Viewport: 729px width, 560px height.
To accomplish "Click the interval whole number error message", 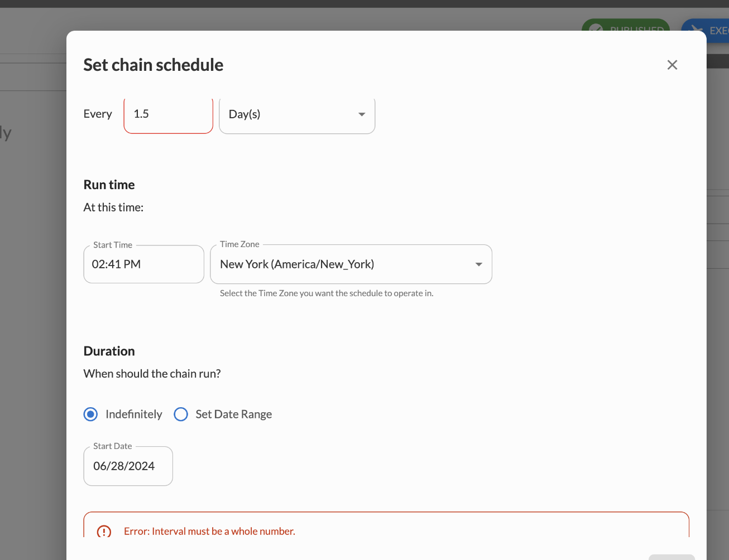I will (209, 531).
